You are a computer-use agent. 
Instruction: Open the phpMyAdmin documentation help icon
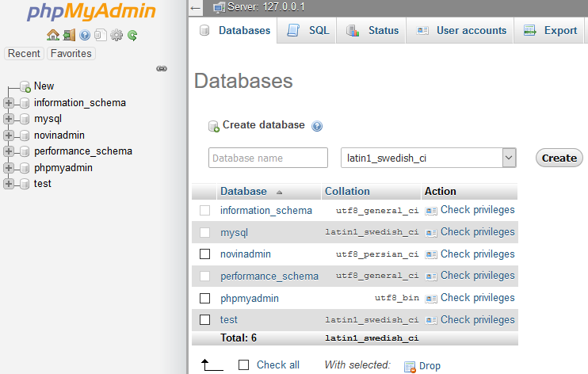(85, 36)
